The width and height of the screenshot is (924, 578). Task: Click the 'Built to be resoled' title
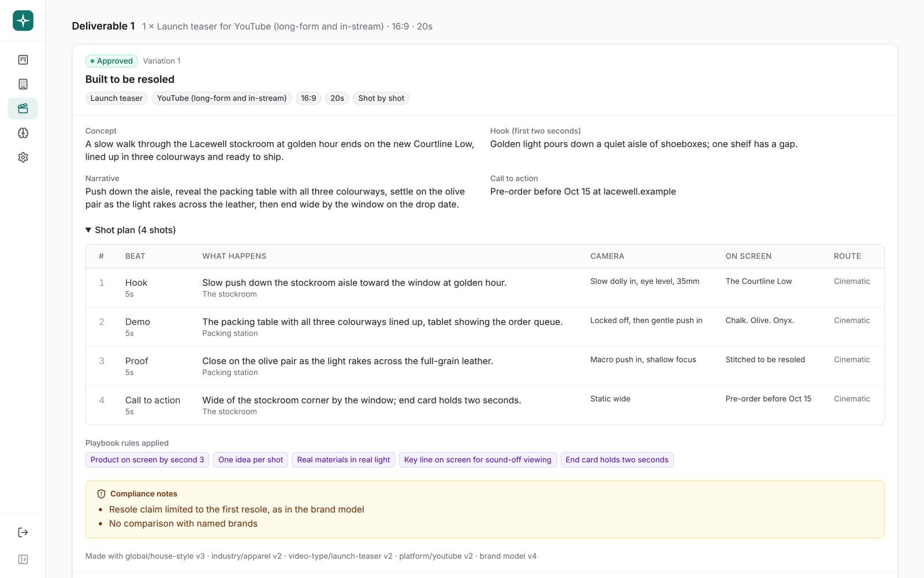point(130,79)
